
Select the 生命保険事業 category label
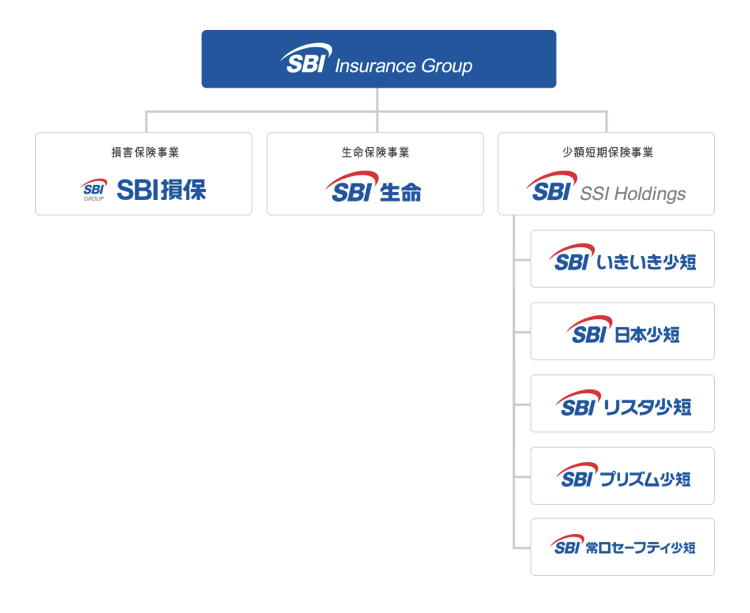(x=375, y=153)
